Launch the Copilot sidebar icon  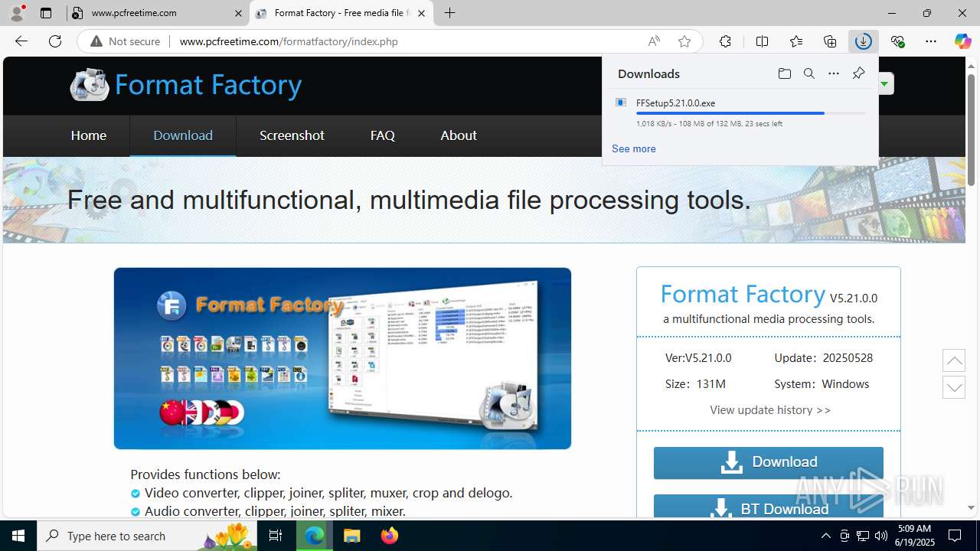[x=962, y=41]
